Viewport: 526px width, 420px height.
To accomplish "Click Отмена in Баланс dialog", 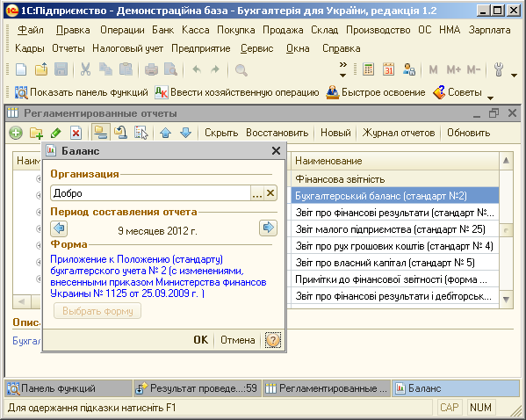I will [237, 340].
